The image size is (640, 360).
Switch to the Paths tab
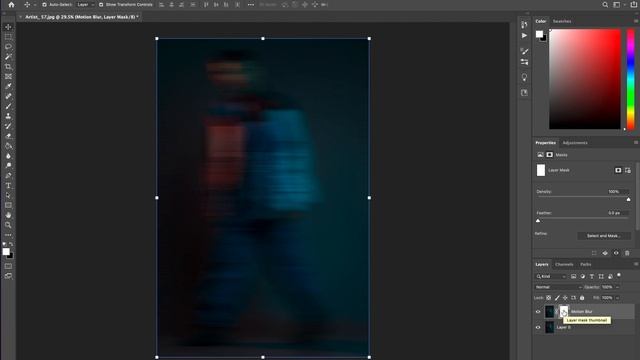[x=586, y=264]
